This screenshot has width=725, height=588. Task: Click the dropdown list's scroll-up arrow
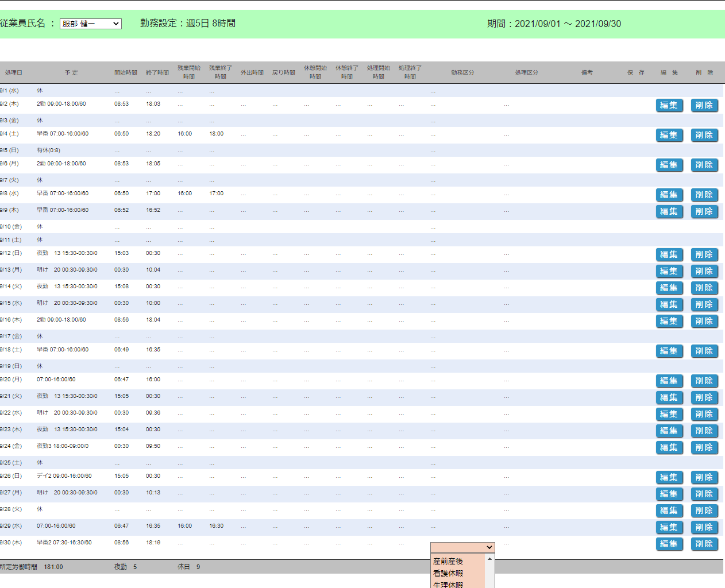pyautogui.click(x=489, y=559)
